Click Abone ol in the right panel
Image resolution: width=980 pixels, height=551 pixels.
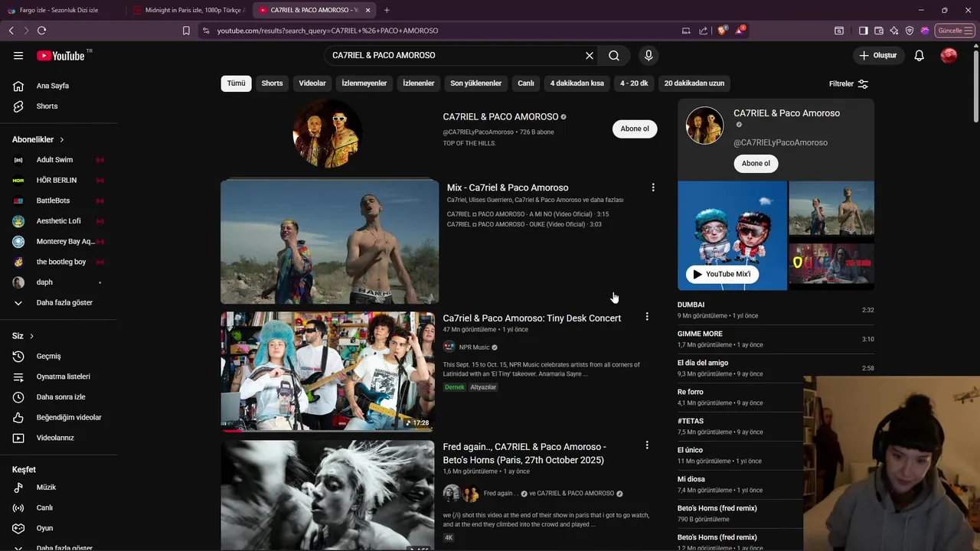pyautogui.click(x=756, y=163)
